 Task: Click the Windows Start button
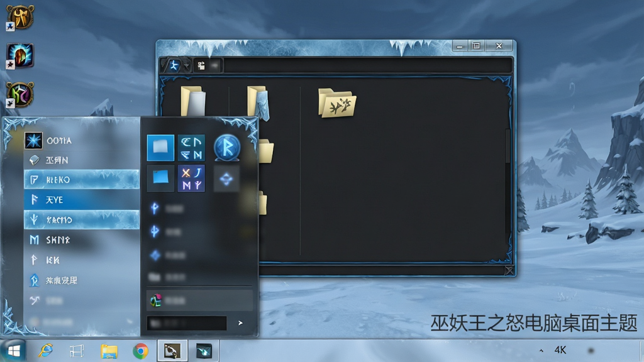pos(14,351)
